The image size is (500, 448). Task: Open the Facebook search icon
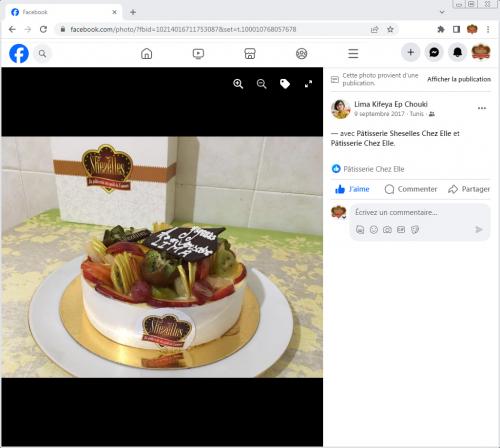tap(42, 53)
